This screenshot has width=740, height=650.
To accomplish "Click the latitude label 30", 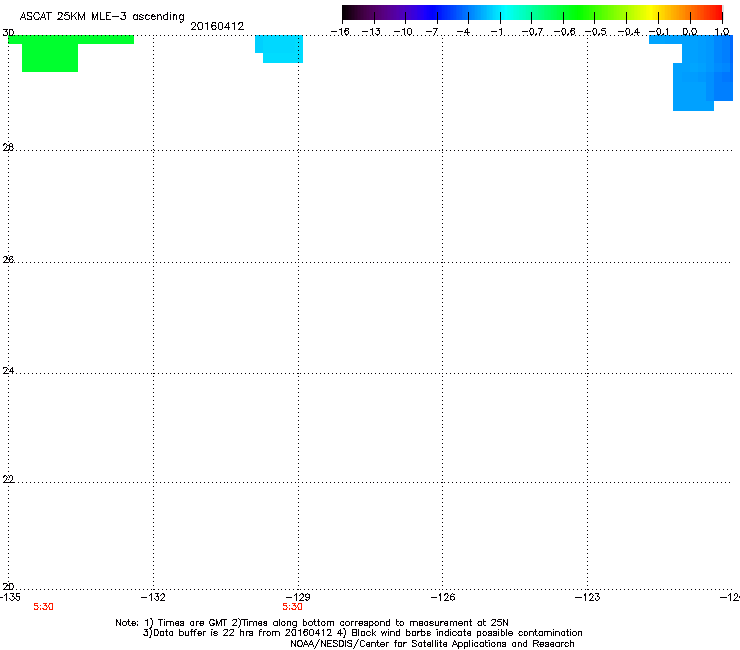I will [8, 33].
